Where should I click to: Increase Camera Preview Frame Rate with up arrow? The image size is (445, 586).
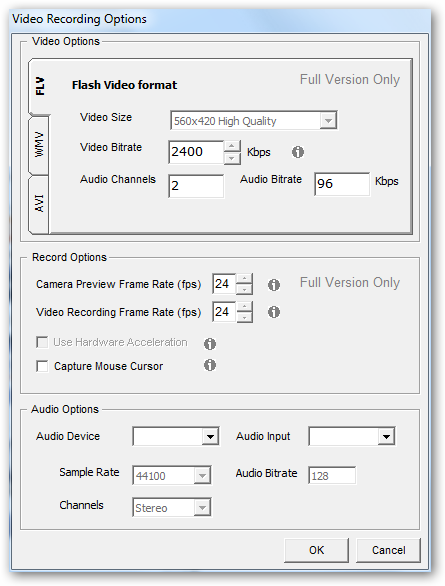(x=244, y=278)
